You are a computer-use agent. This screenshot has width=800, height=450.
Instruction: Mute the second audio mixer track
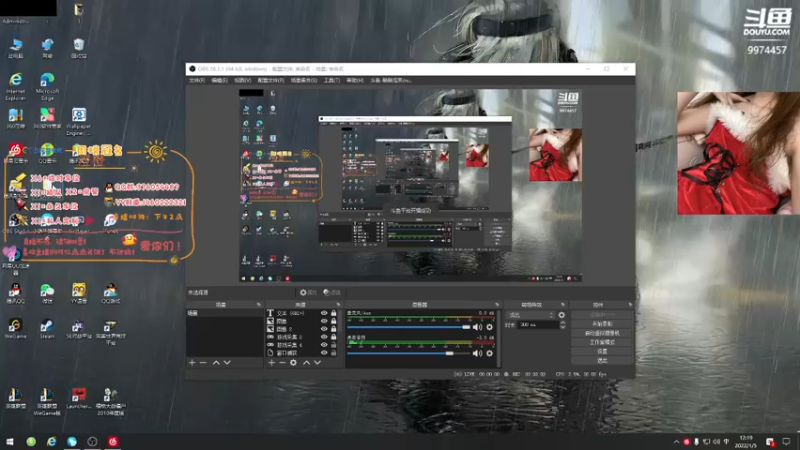(x=477, y=353)
